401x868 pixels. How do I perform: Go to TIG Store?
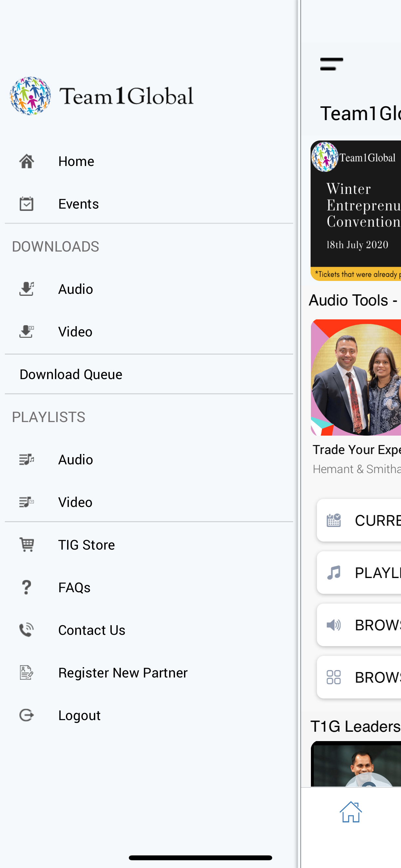(x=149, y=544)
